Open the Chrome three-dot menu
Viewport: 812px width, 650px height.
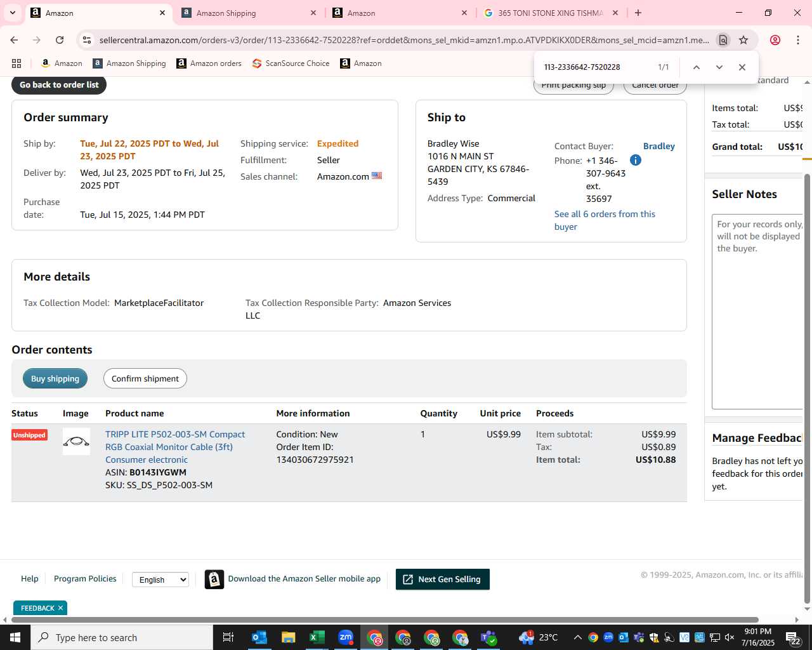click(x=797, y=40)
